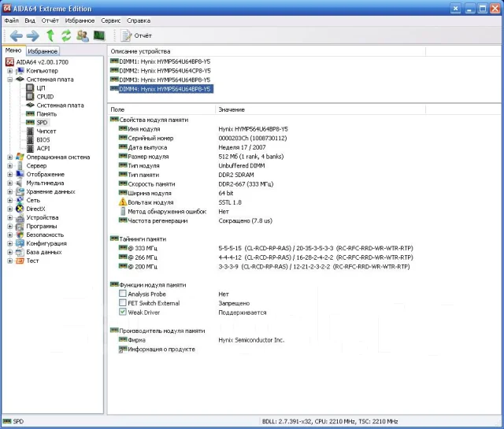Click the Сеть network icon

20,200
